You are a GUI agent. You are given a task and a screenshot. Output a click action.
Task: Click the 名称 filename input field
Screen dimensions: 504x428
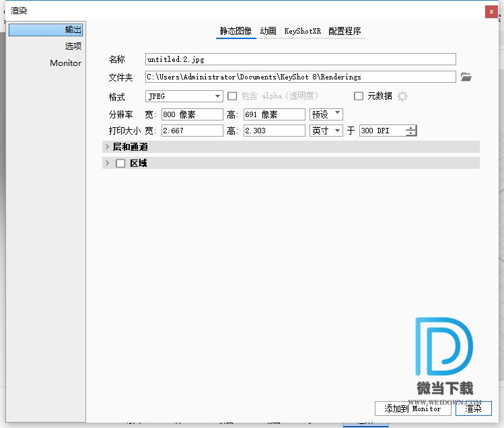[301, 59]
